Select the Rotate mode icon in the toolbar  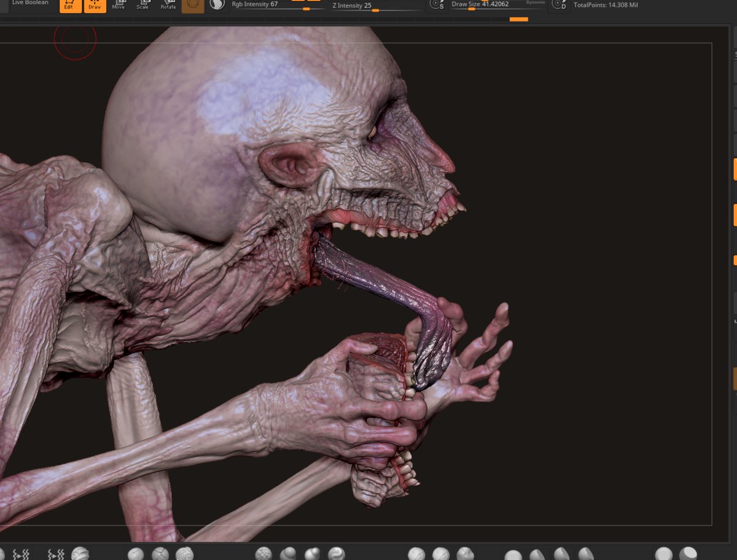(168, 6)
